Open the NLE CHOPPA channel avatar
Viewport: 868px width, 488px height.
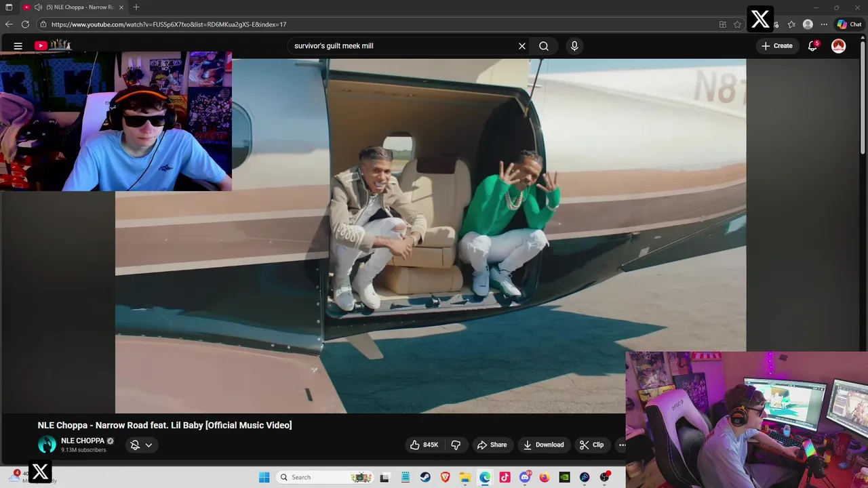pyautogui.click(x=47, y=445)
